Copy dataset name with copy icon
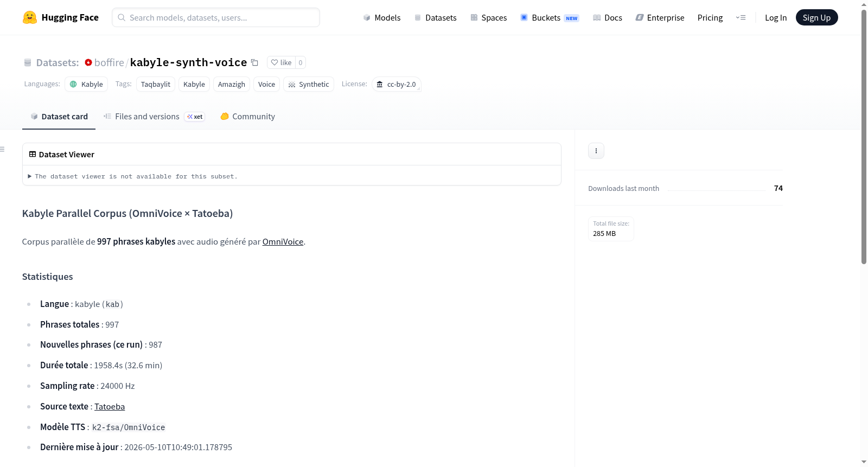Screen dimensions: 868x467 click(x=254, y=62)
